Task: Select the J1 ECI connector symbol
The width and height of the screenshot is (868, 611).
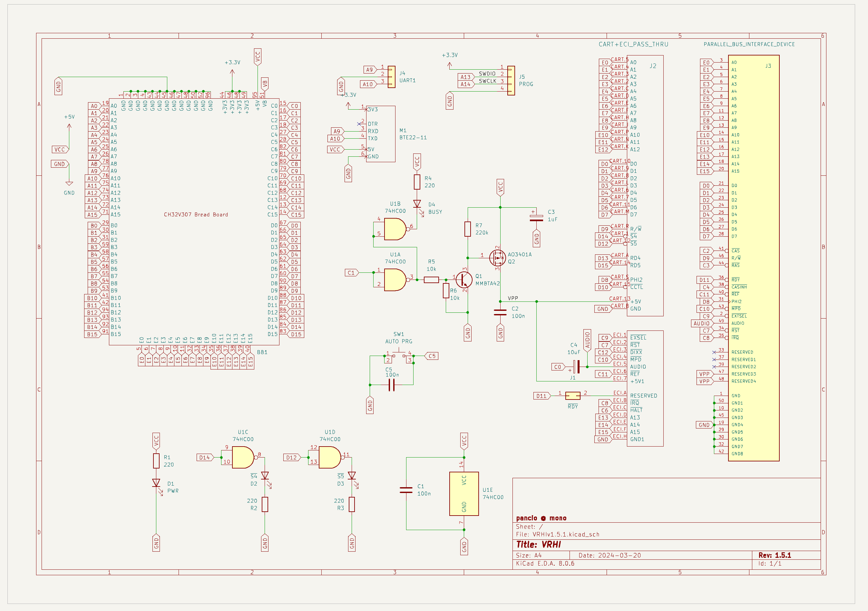Action: [645, 386]
